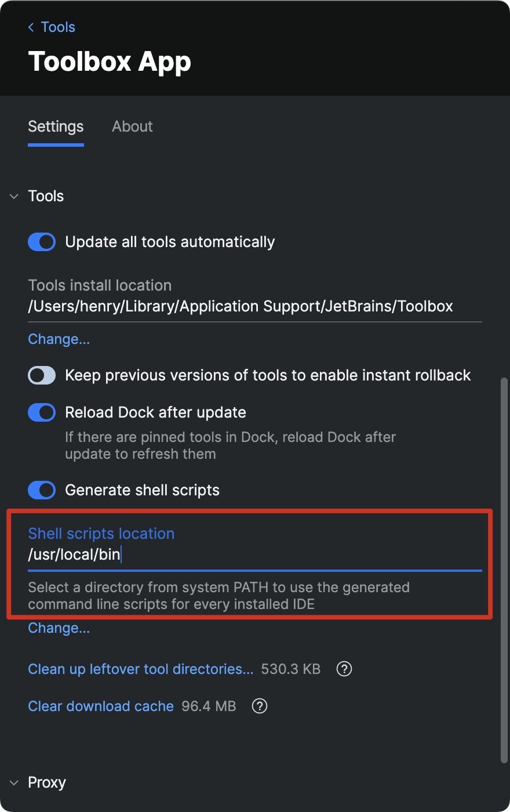Enable Keep previous versions for rollback

(x=42, y=375)
